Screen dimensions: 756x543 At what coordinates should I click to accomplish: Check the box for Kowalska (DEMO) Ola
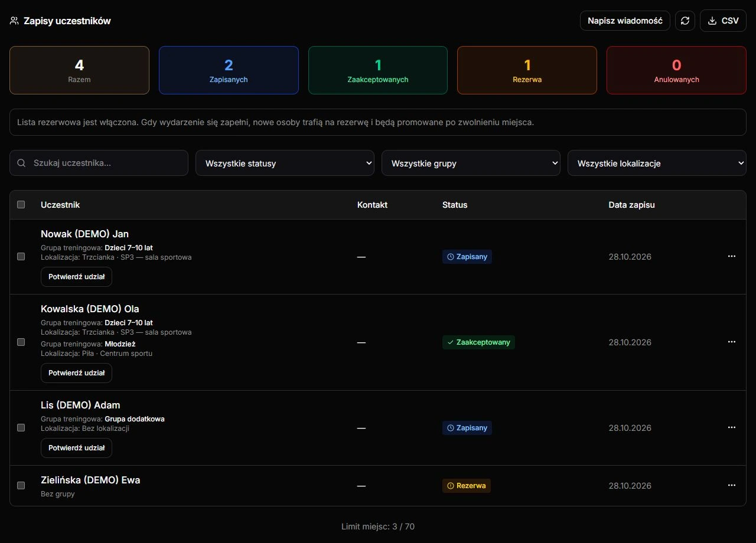(21, 342)
